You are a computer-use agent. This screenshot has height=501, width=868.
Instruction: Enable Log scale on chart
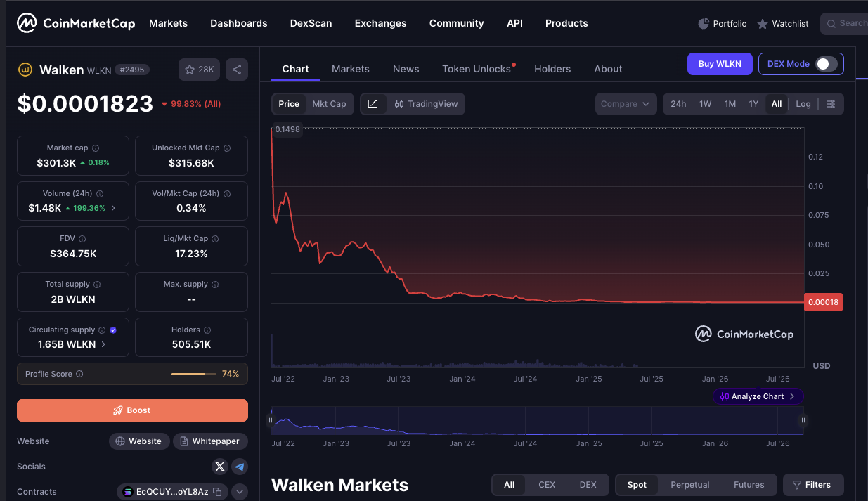tap(803, 104)
